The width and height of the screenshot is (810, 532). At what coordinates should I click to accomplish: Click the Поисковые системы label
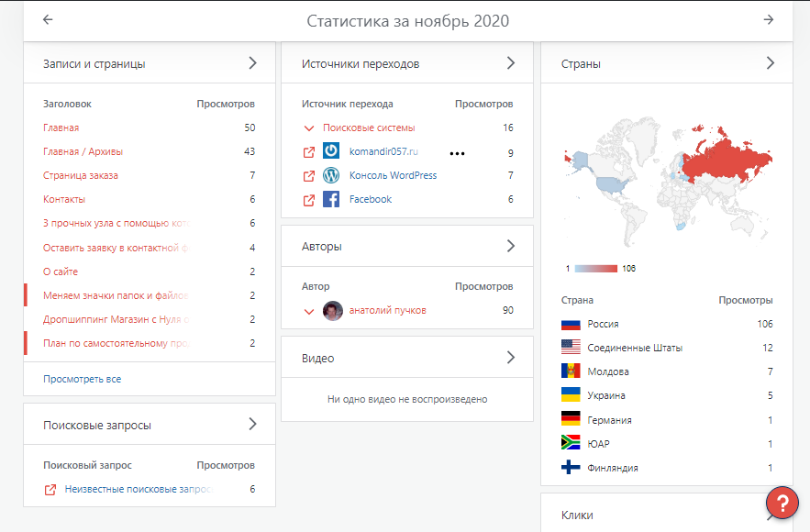369,127
